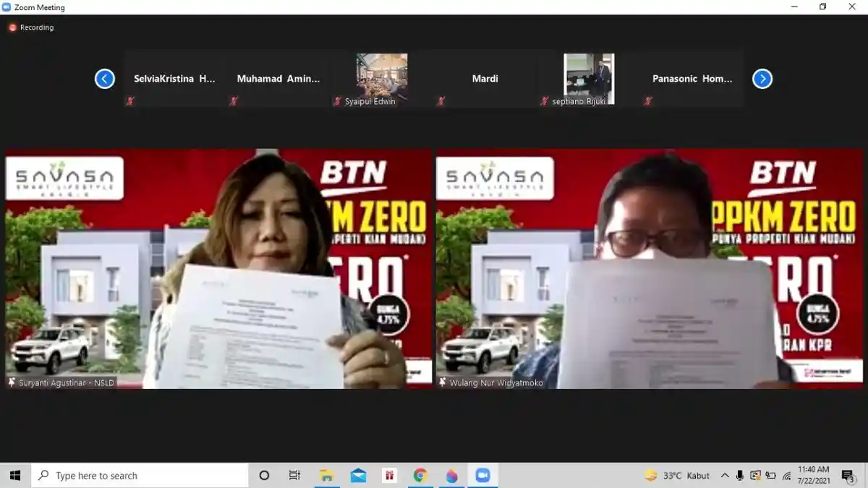Select Suryanti Agustinar video panel
868x488 pixels.
coord(218,269)
